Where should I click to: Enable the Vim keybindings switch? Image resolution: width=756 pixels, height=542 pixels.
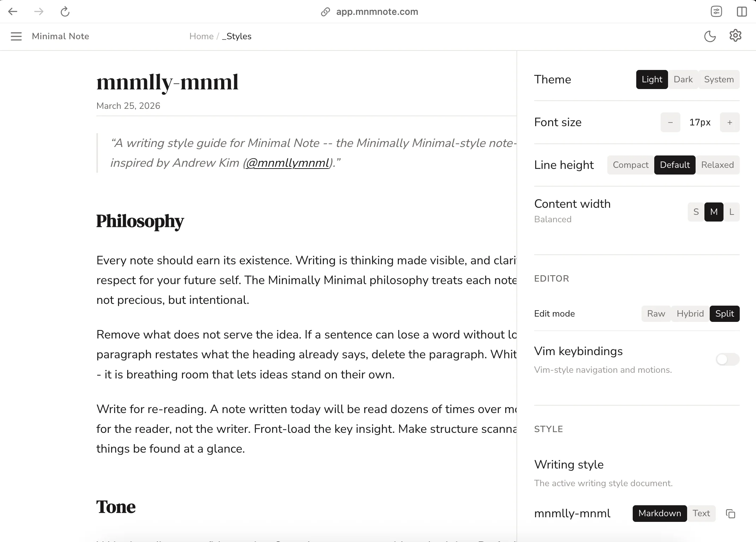tap(727, 359)
